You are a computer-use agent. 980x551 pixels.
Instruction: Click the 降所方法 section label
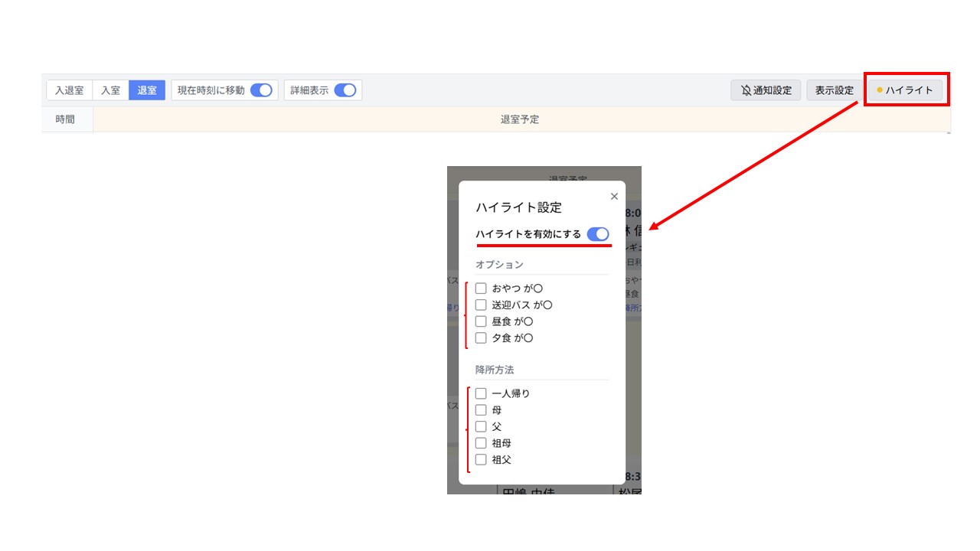(495, 370)
